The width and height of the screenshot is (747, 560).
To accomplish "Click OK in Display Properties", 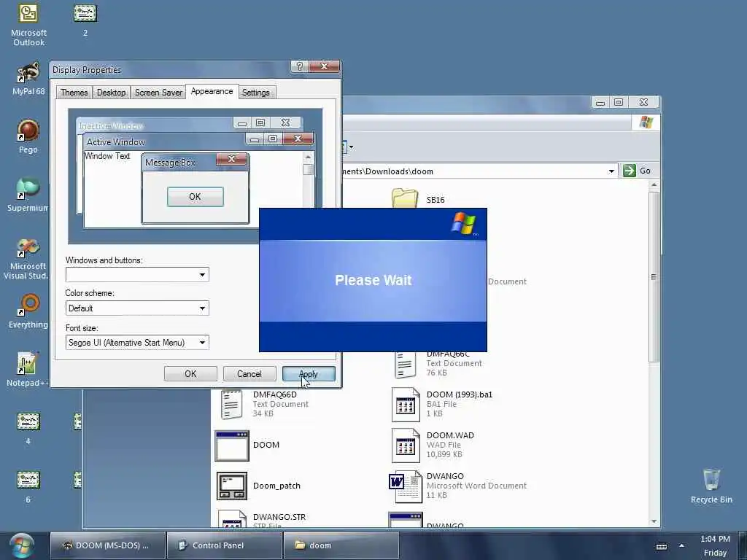I will point(190,374).
